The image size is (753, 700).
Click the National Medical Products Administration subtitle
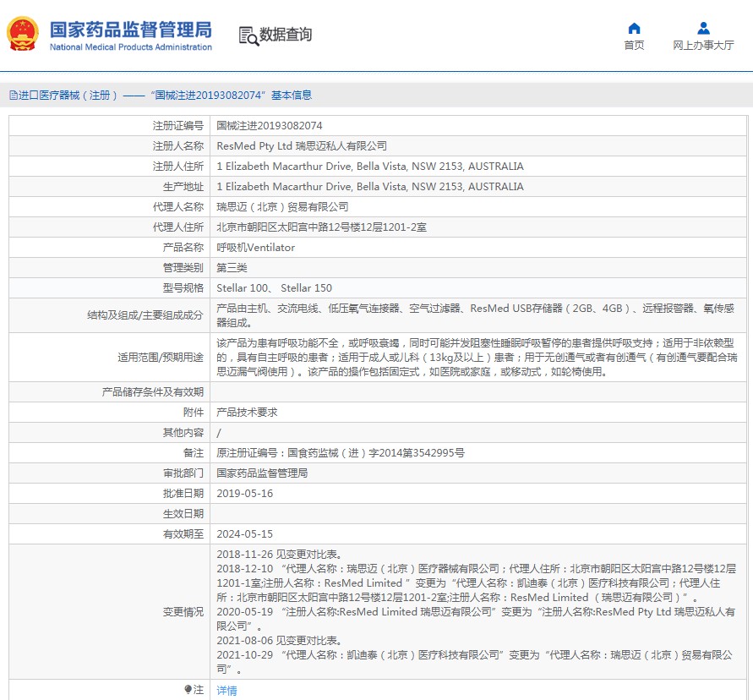130,47
